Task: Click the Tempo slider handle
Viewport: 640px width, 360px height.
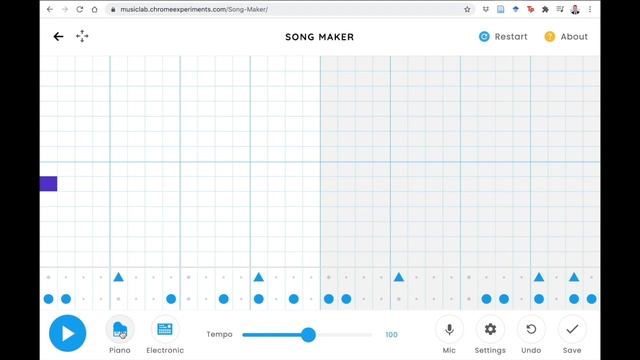Action: click(308, 335)
